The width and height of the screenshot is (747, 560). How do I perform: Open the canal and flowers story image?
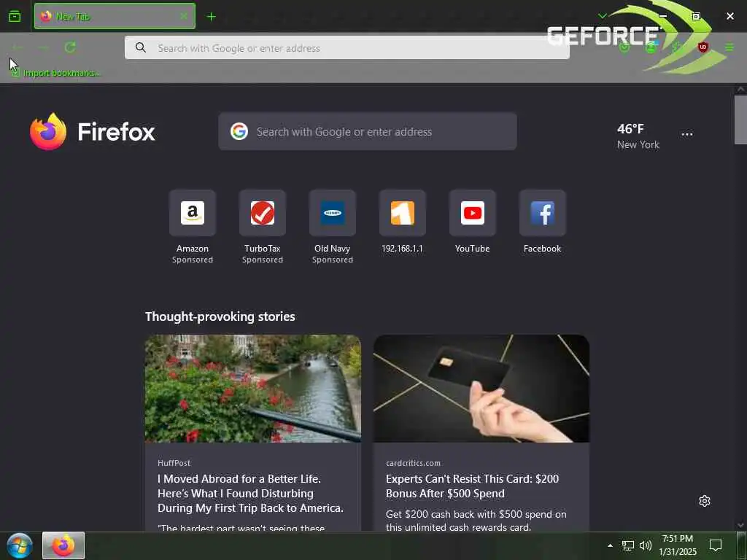(x=253, y=389)
